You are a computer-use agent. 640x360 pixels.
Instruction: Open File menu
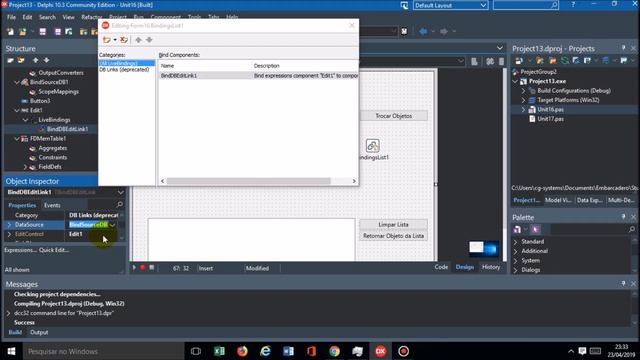point(11,17)
